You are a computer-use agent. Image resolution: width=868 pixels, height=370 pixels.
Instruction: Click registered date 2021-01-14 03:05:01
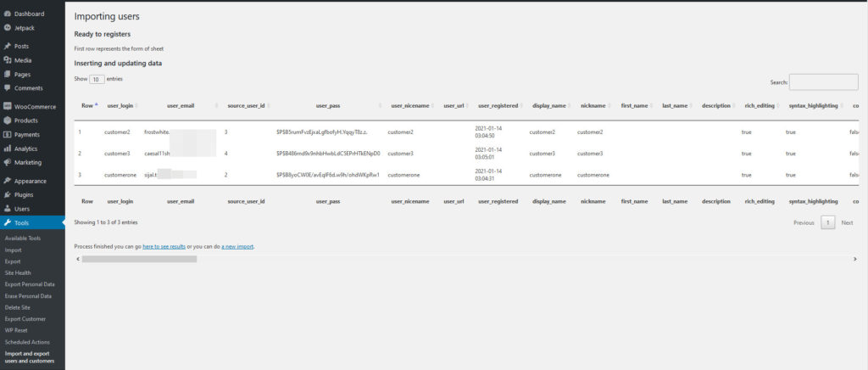click(x=489, y=153)
